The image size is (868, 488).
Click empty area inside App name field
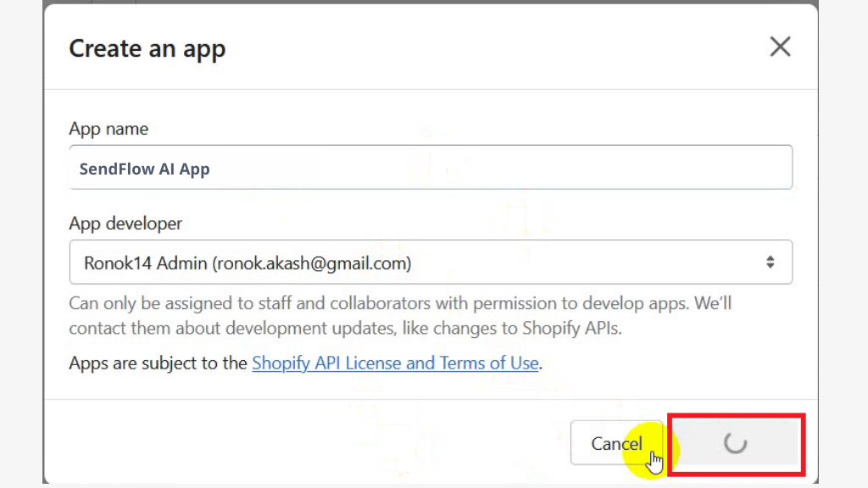pos(498,169)
